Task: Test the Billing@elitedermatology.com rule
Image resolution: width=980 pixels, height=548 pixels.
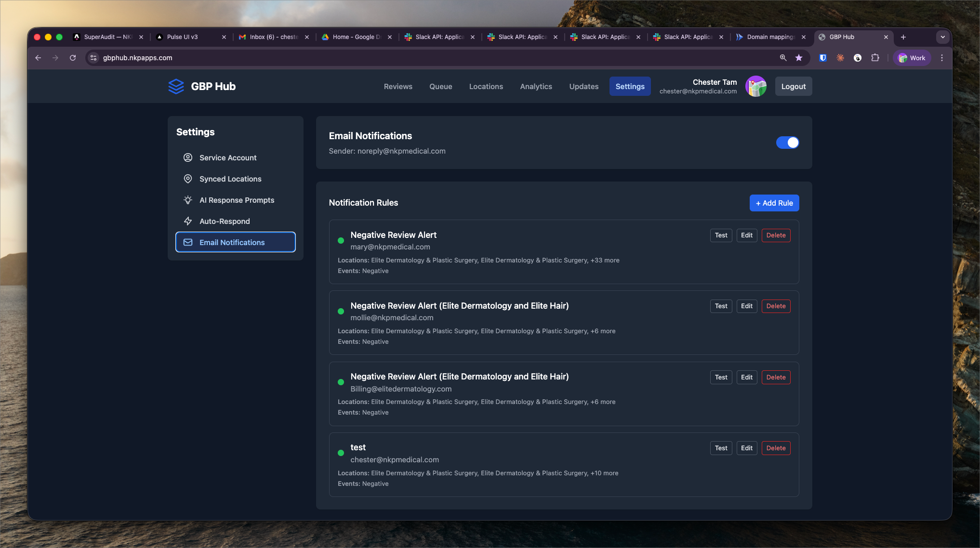Action: click(x=721, y=378)
